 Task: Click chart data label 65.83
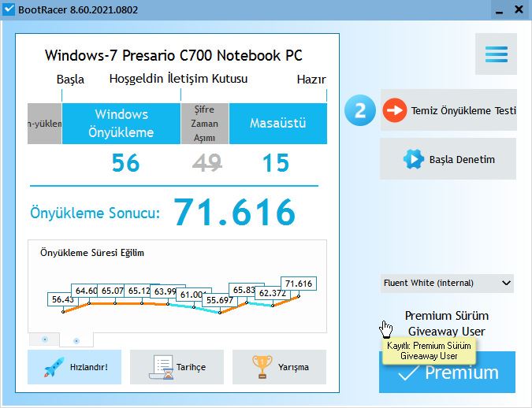tap(244, 290)
